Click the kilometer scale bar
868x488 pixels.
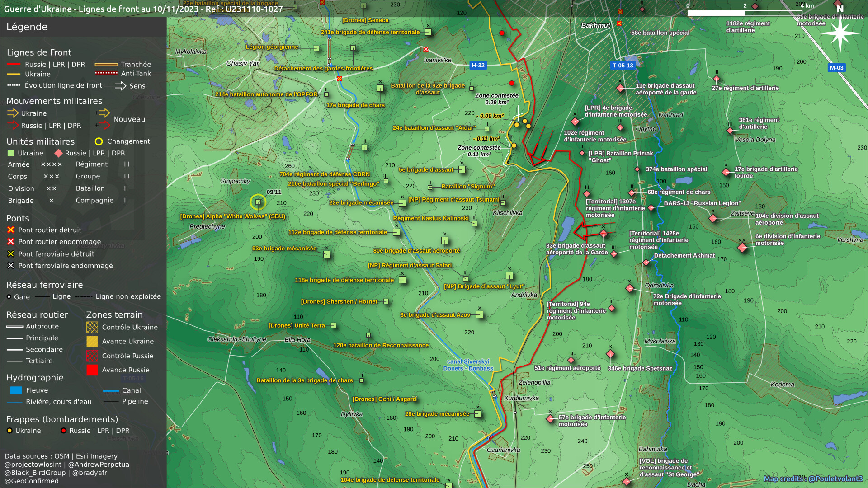[x=745, y=13]
